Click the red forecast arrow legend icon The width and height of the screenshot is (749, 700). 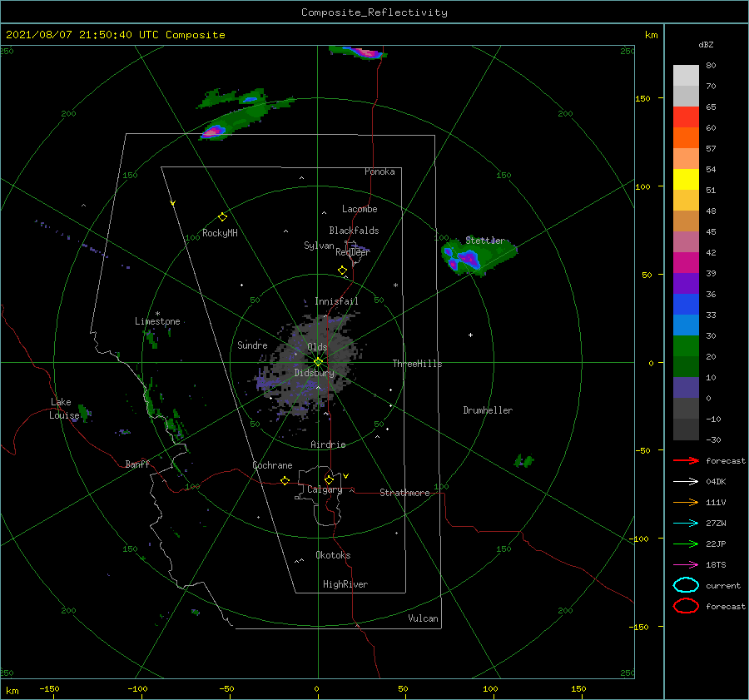pyautogui.click(x=686, y=460)
